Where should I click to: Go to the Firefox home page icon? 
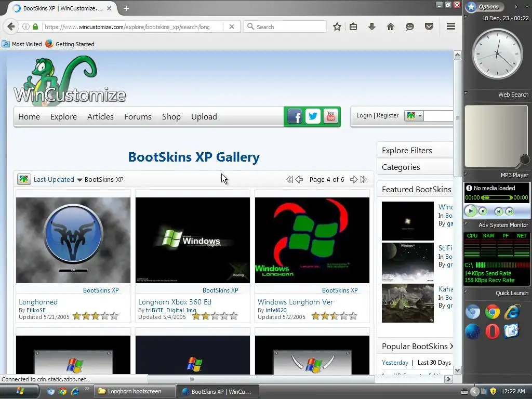pos(391,26)
